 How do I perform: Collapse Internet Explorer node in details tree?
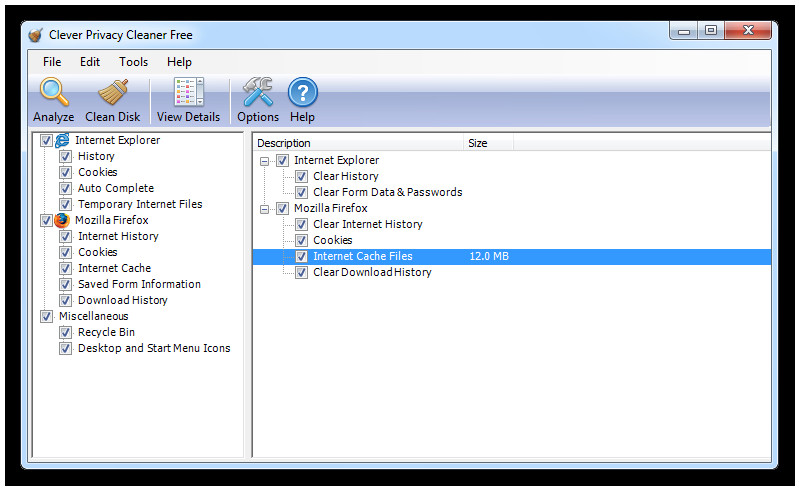pos(264,161)
